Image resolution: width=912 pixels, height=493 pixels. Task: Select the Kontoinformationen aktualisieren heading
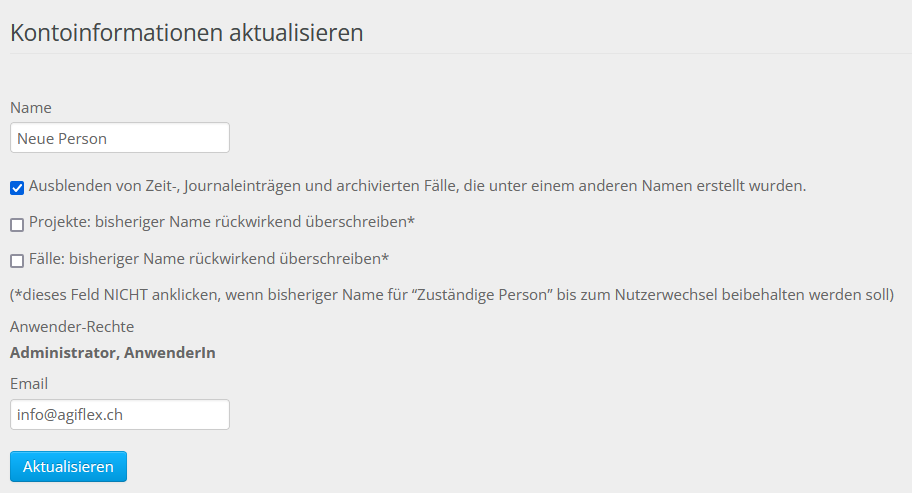pyautogui.click(x=187, y=33)
